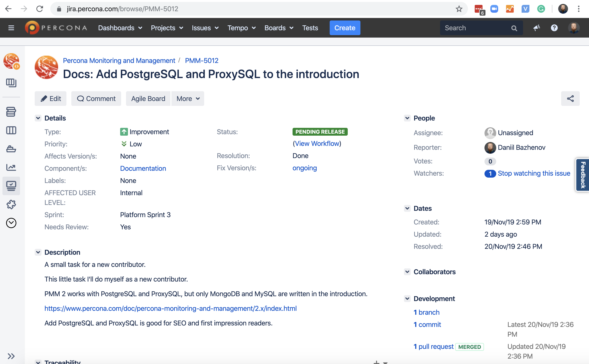Open the circled chevron icon in sidebar

11,223
